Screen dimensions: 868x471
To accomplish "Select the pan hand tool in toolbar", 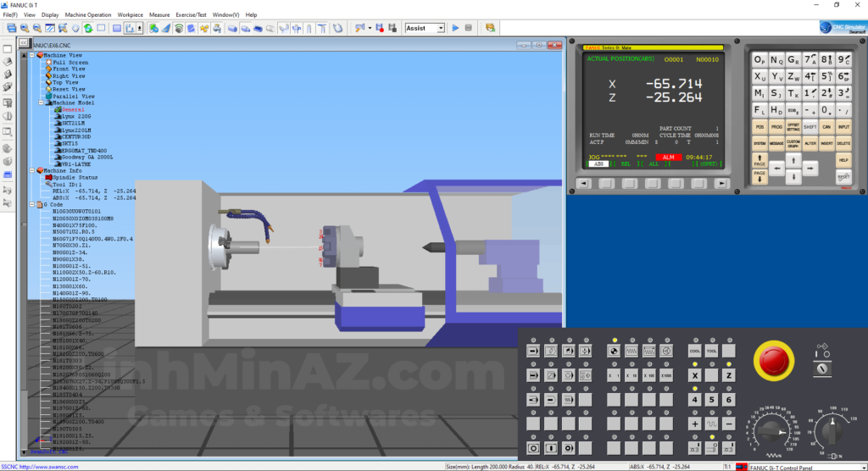I will (x=75, y=28).
